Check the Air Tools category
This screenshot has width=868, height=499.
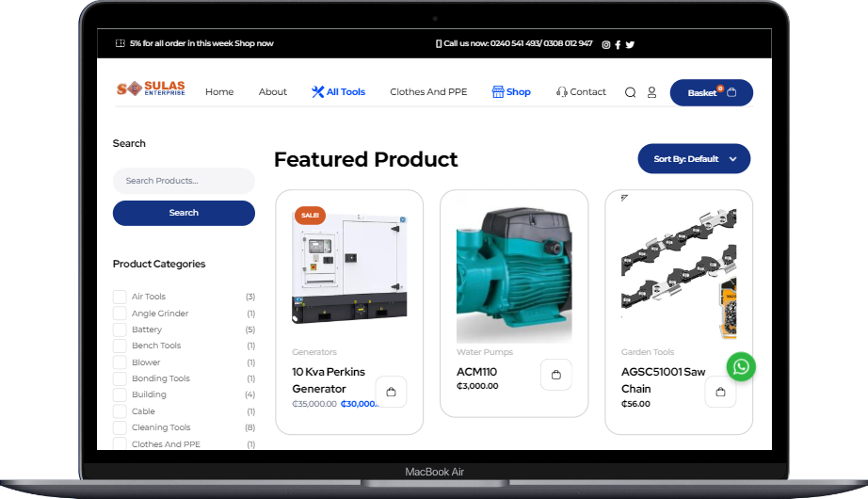point(120,297)
